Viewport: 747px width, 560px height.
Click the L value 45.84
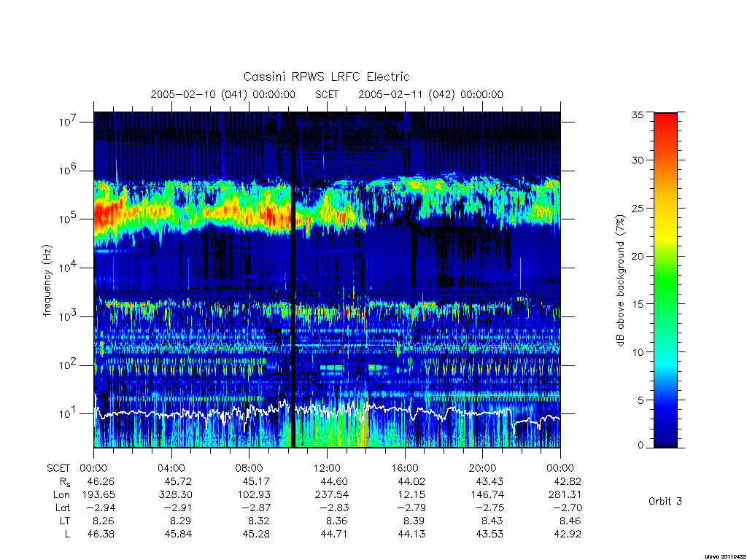pos(178,534)
